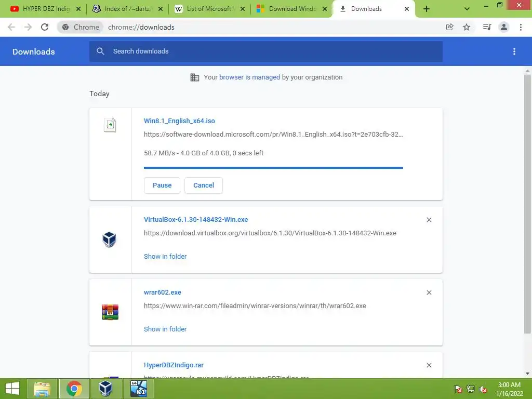
Task: Click the VirtualBox download cube icon
Action: pyautogui.click(x=109, y=240)
